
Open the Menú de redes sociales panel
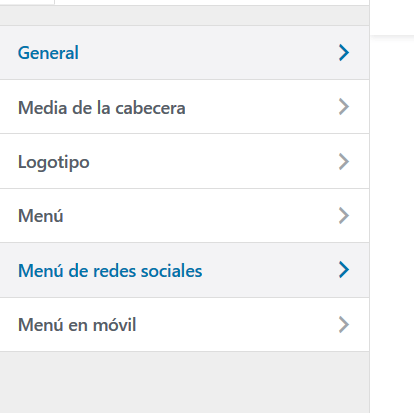coord(184,270)
